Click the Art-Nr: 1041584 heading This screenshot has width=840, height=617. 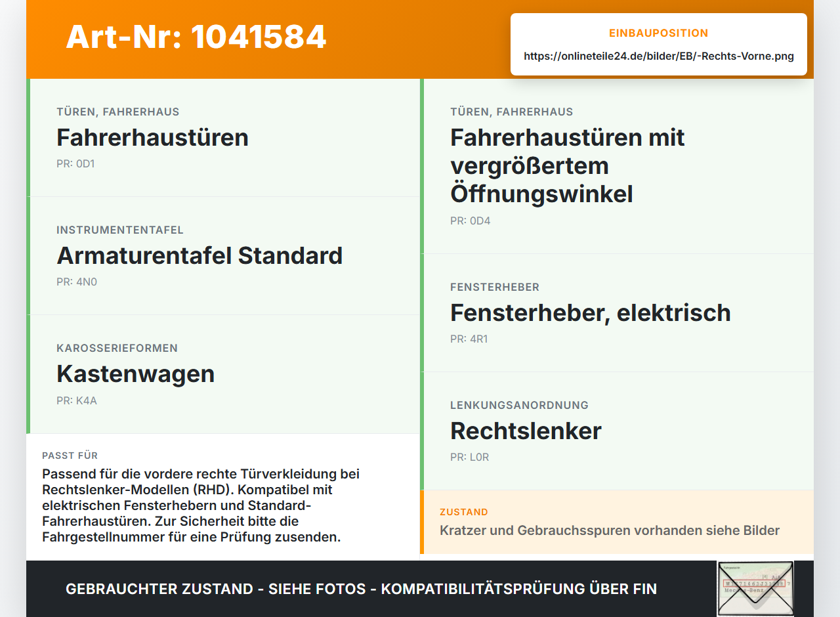196,37
